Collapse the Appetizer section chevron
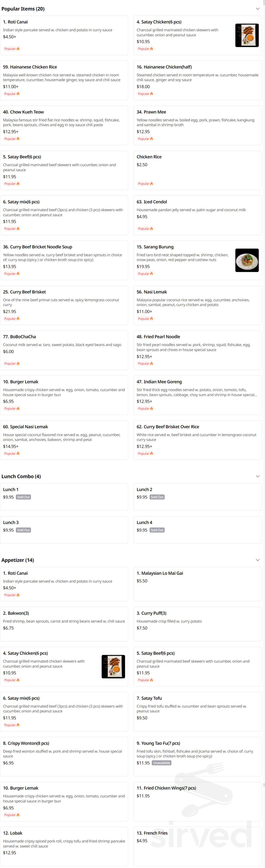The width and height of the screenshot is (265, 868). point(258,560)
